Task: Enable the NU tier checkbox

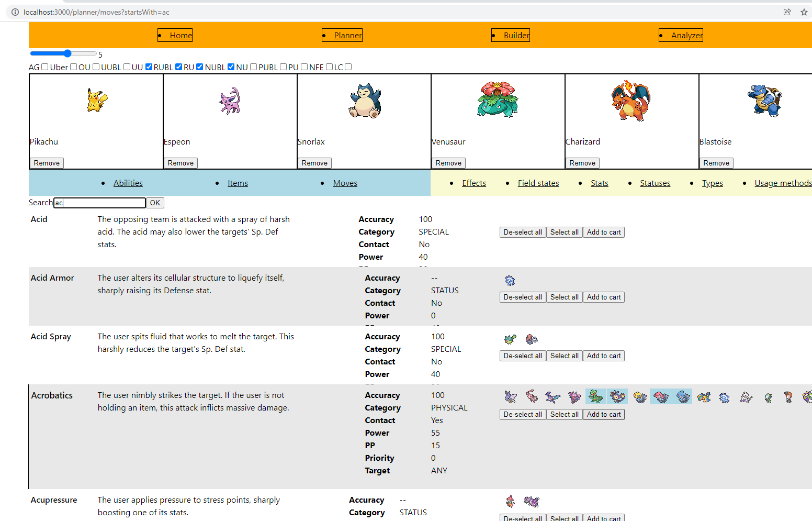Action: pyautogui.click(x=254, y=66)
